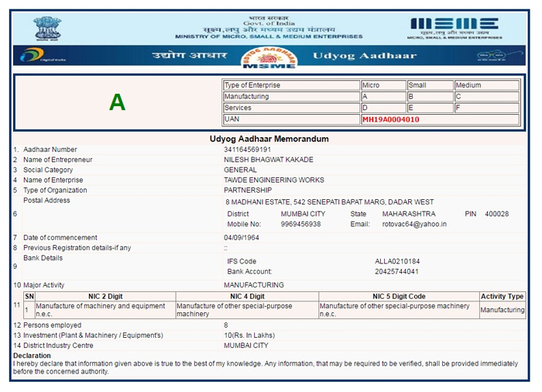This screenshot has height=392, width=542.
Task: Click the Small column header cell
Action: 430,85
